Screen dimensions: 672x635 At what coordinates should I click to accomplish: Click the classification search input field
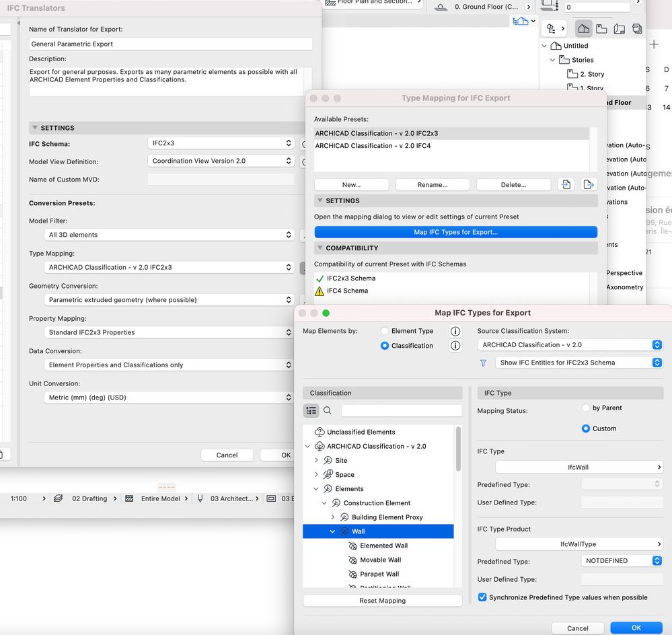pos(402,410)
